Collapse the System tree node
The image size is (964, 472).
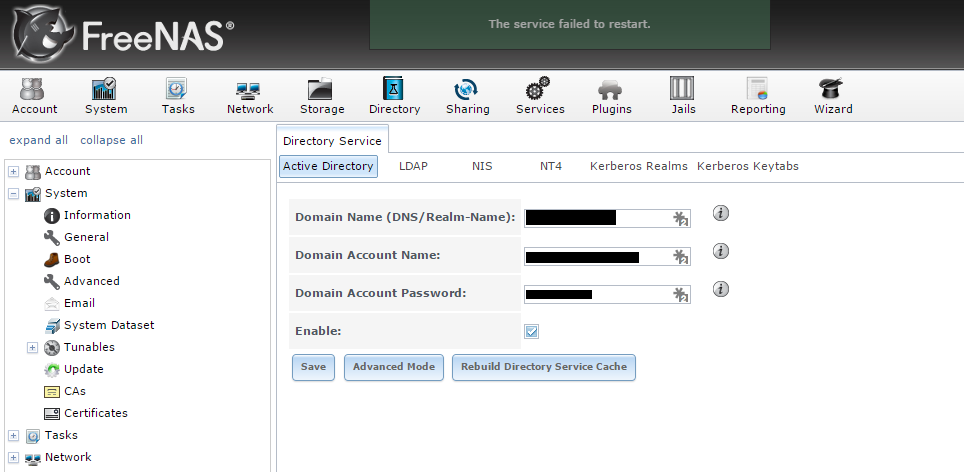pos(14,194)
